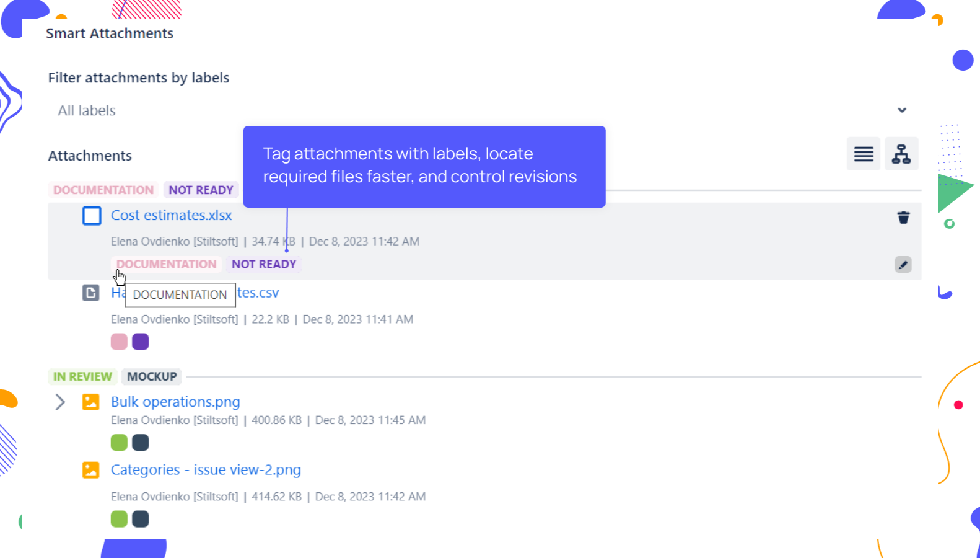Tick the Cost estimates.xlsx checkbox
Screen dimensions: 980x558
click(x=92, y=216)
